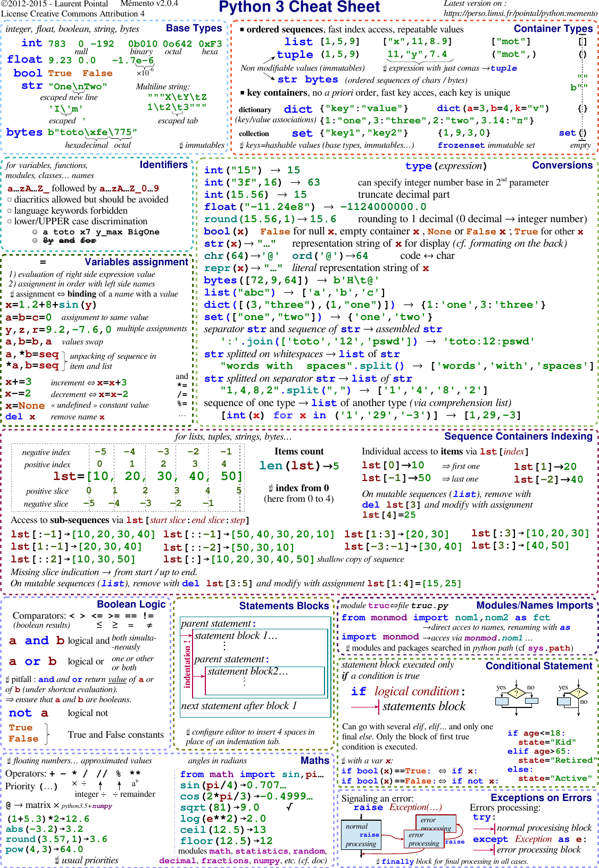Click the 'sin(pi/4)→0.707…' example
Screen dimensions: 599x868
(234, 785)
